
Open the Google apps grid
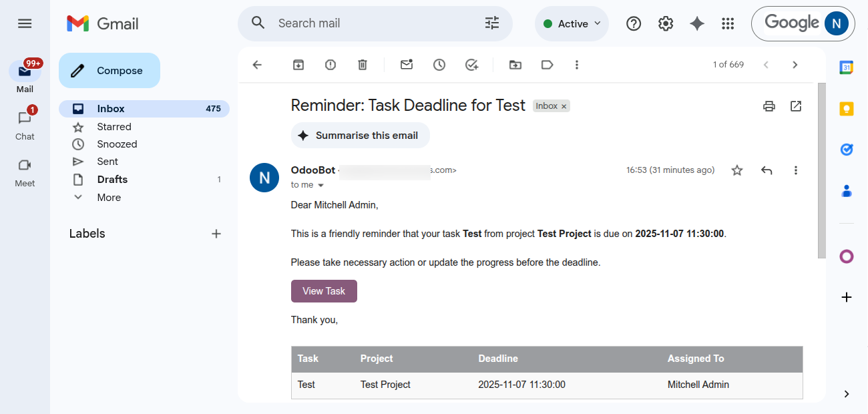[x=728, y=23]
